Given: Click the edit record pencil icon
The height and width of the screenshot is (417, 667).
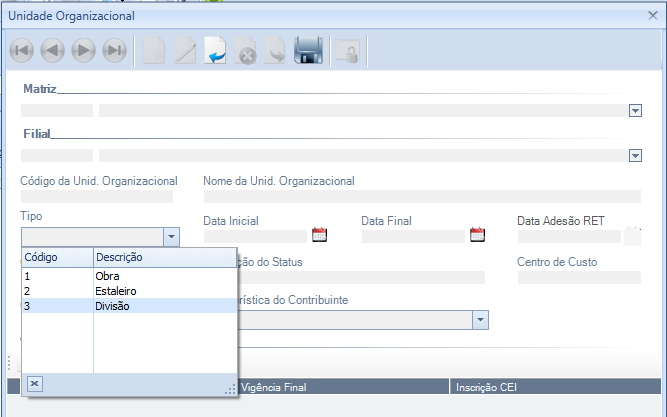Looking at the screenshot, I should [x=185, y=50].
